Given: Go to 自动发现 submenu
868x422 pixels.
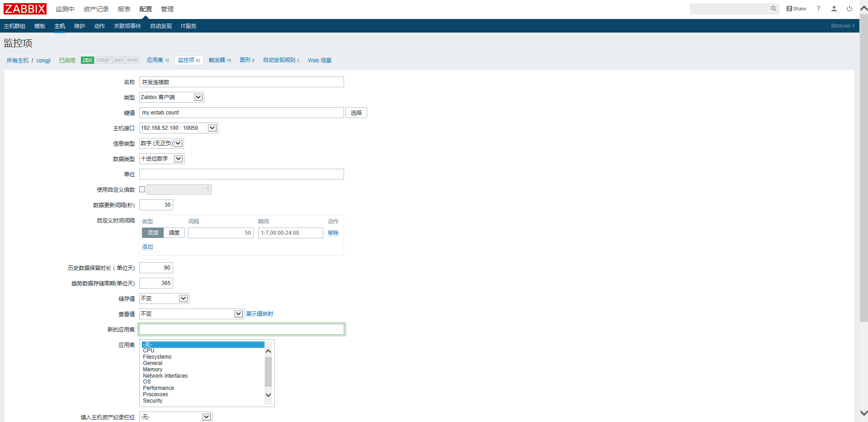Looking at the screenshot, I should click(x=161, y=26).
